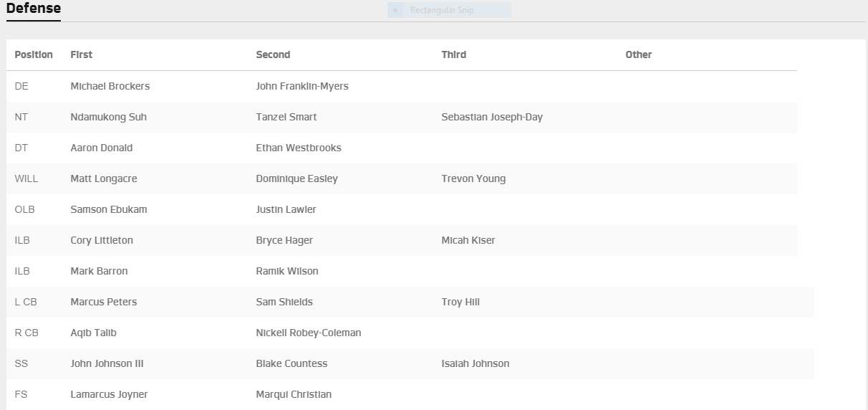868x410 pixels.
Task: Click the Second column header
Action: (273, 54)
